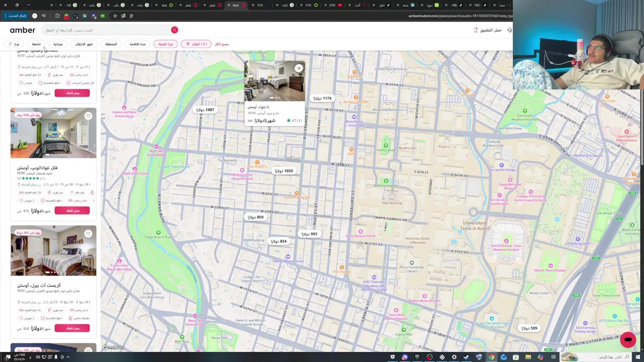Click the Harry Ransom Center map marker
Image resolution: width=644 pixels, height=362 pixels.
tap(360, 232)
